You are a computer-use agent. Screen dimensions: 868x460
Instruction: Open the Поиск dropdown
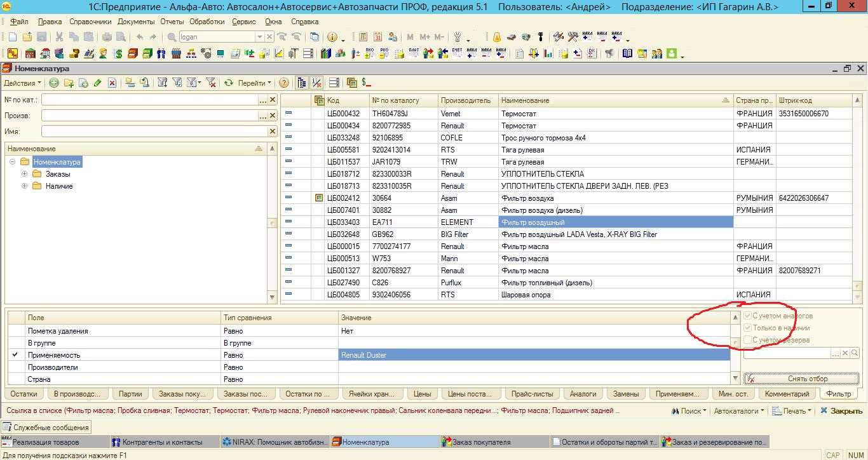689,411
